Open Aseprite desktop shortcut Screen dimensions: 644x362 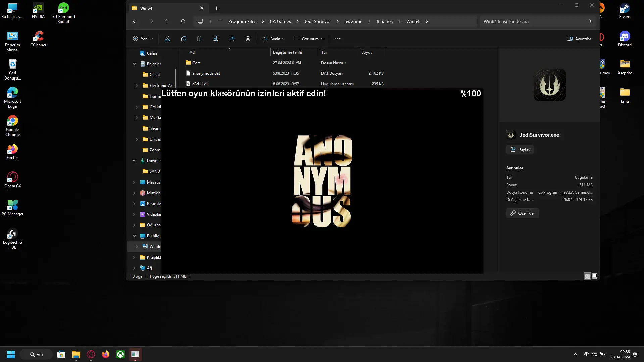click(625, 67)
